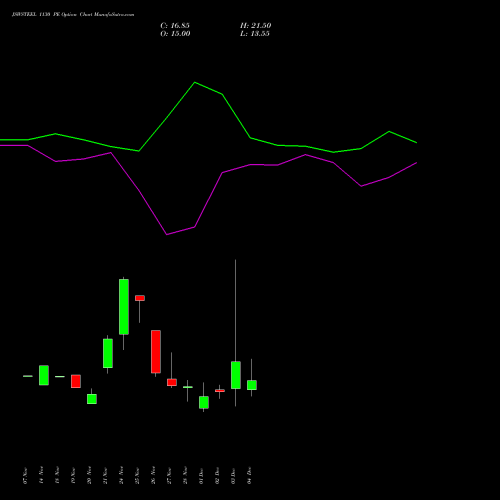Select the green candle for 21 Nov
Viewport: 500px width, 500px height.
coord(108,353)
